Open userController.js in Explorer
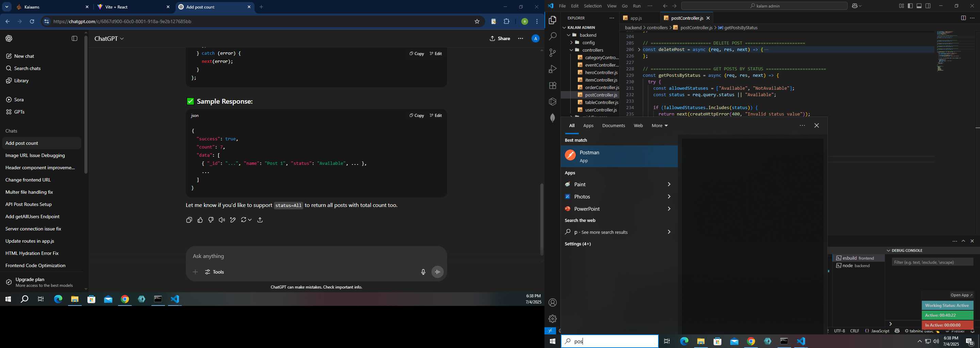Viewport: 980px width, 348px height. coord(601,110)
